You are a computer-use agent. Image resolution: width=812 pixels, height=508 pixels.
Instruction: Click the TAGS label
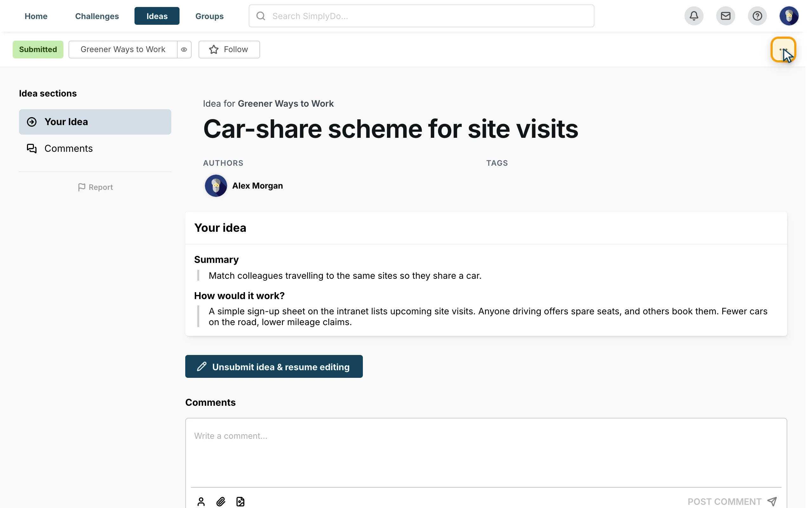click(x=497, y=163)
